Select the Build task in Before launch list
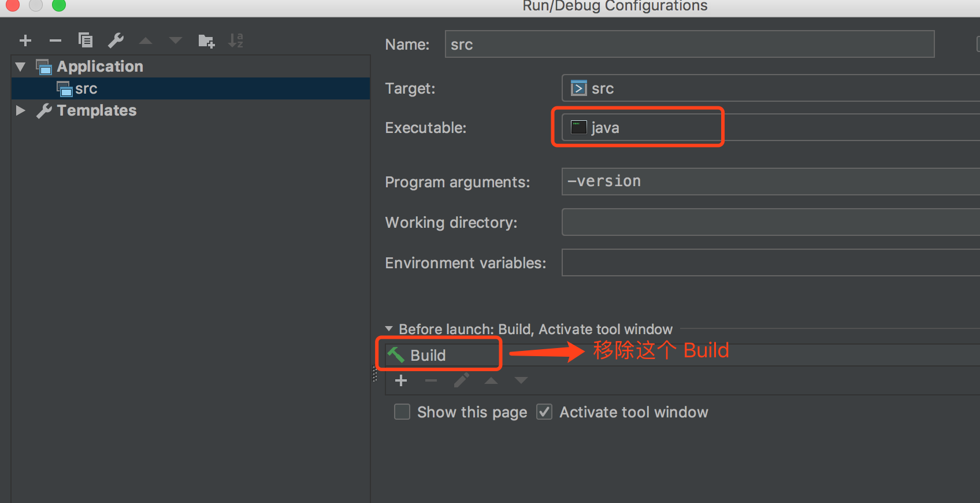Image resolution: width=980 pixels, height=503 pixels. click(682, 355)
